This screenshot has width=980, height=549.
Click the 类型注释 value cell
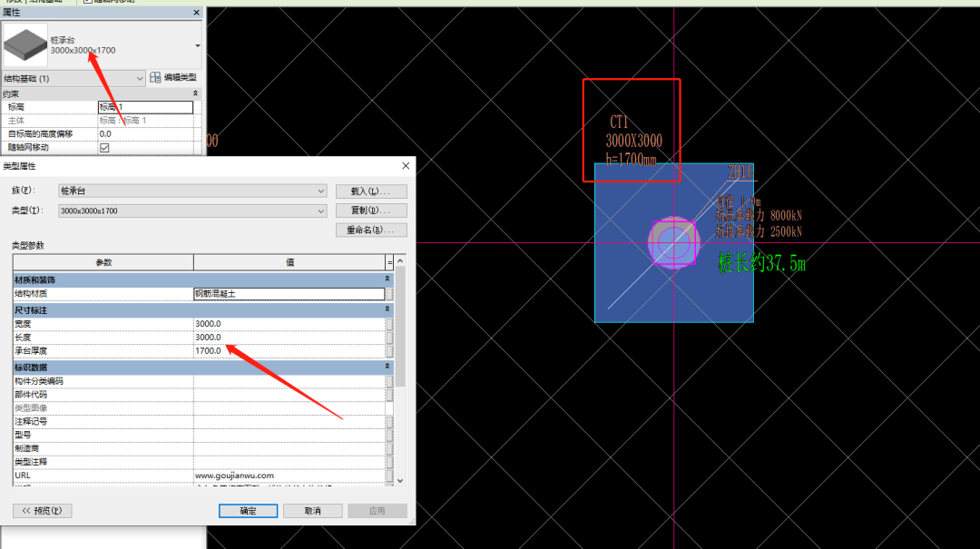pos(289,462)
